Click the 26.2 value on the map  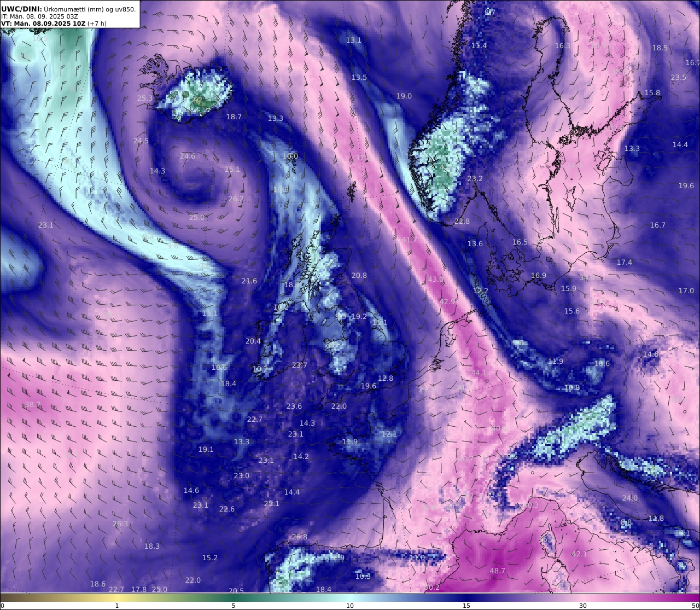(236, 199)
